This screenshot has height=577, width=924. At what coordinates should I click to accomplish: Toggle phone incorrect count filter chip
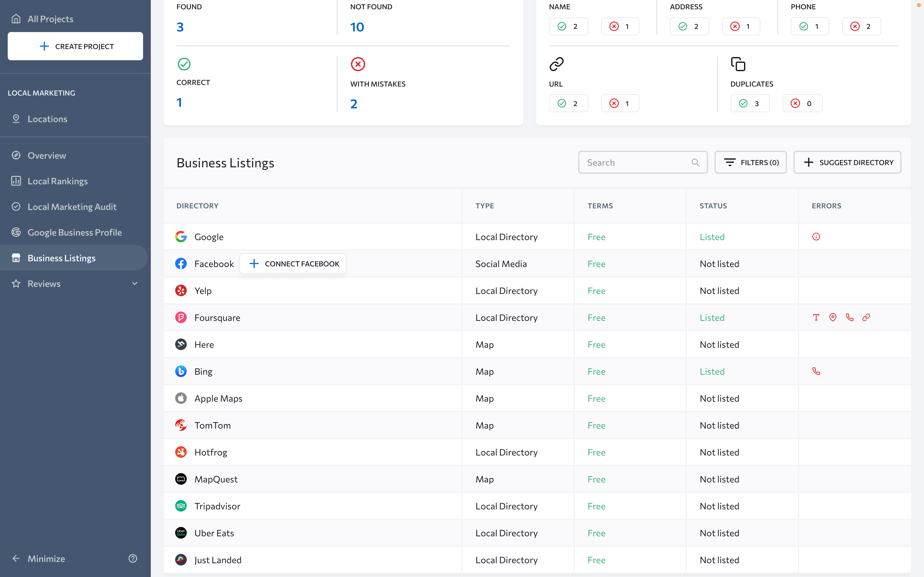pos(861,26)
